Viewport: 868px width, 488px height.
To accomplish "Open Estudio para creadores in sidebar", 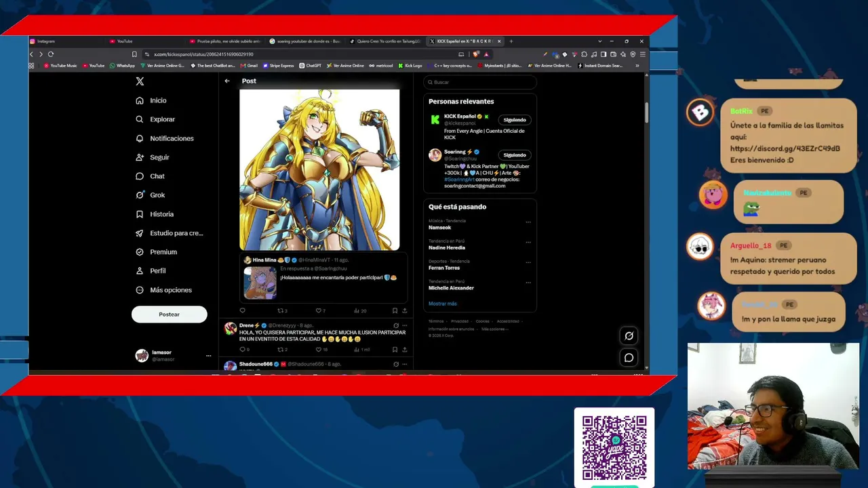I will click(x=169, y=233).
